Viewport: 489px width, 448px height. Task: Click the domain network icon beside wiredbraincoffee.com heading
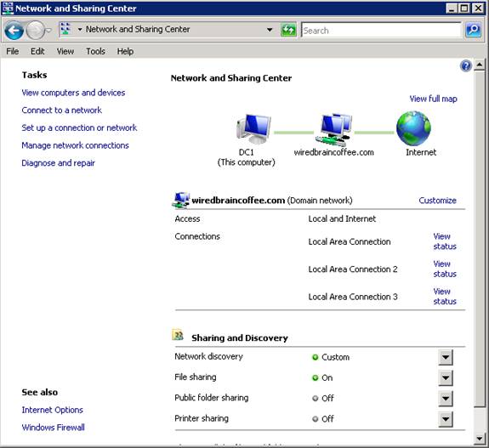tap(180, 200)
